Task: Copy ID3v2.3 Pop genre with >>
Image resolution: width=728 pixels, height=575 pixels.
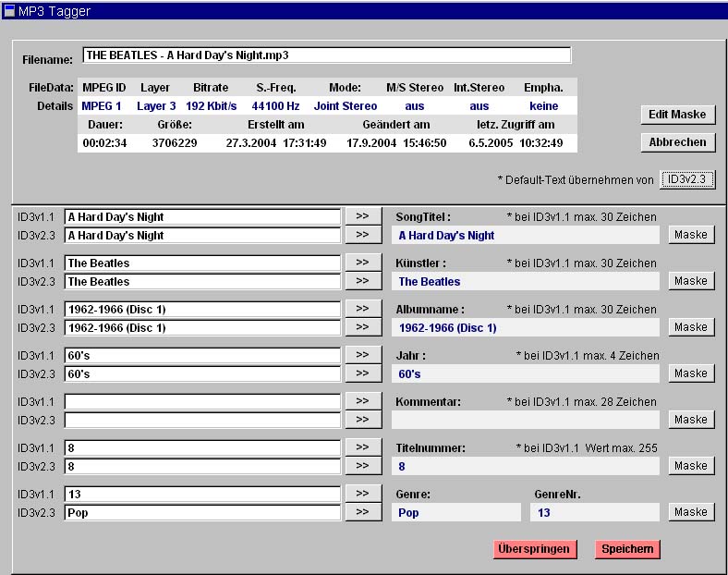Action: point(362,512)
